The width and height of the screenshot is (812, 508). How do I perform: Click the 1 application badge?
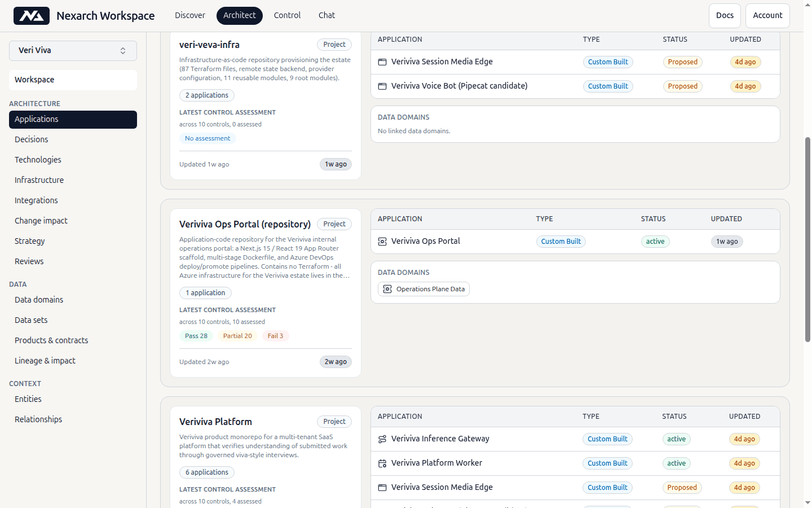pyautogui.click(x=205, y=294)
